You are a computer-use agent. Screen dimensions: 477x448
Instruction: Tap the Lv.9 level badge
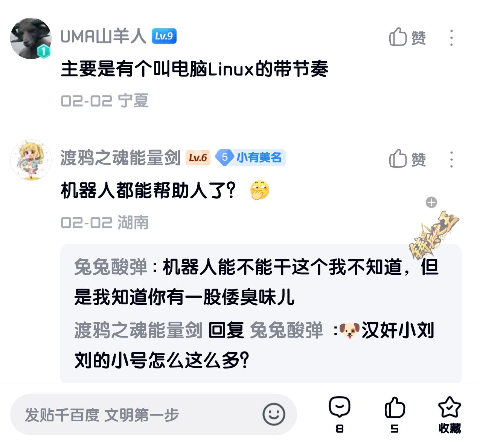pyautogui.click(x=164, y=36)
